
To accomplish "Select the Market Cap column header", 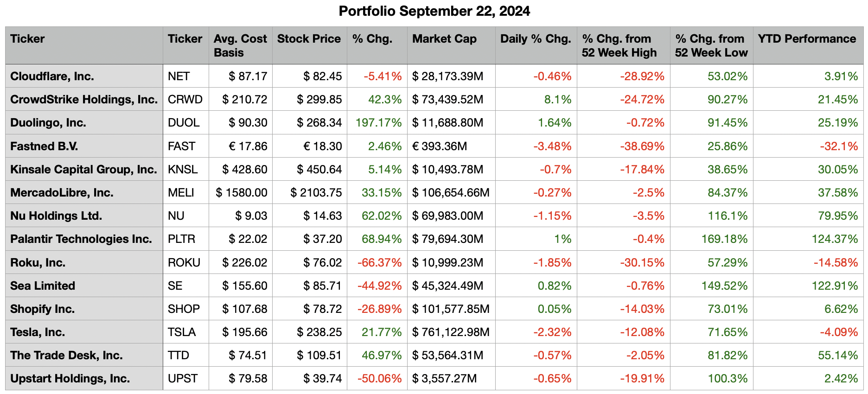I will (x=444, y=39).
